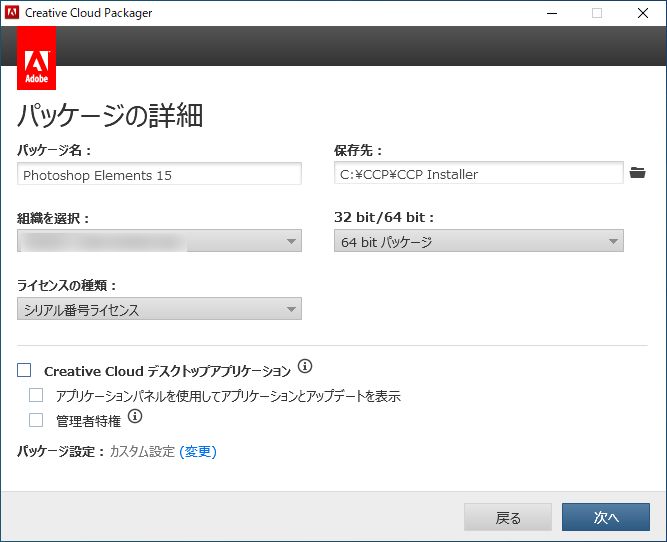Click the カスタム設定 text

pyautogui.click(x=142, y=451)
